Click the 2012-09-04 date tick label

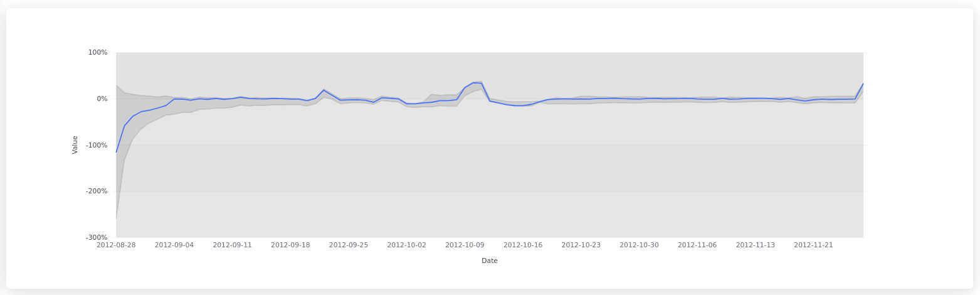pos(174,245)
